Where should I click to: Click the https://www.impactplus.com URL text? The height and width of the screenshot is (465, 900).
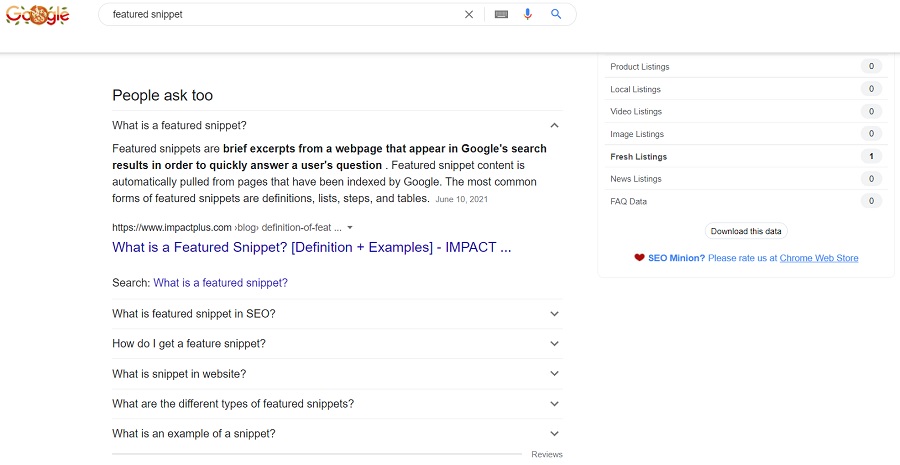tap(172, 228)
